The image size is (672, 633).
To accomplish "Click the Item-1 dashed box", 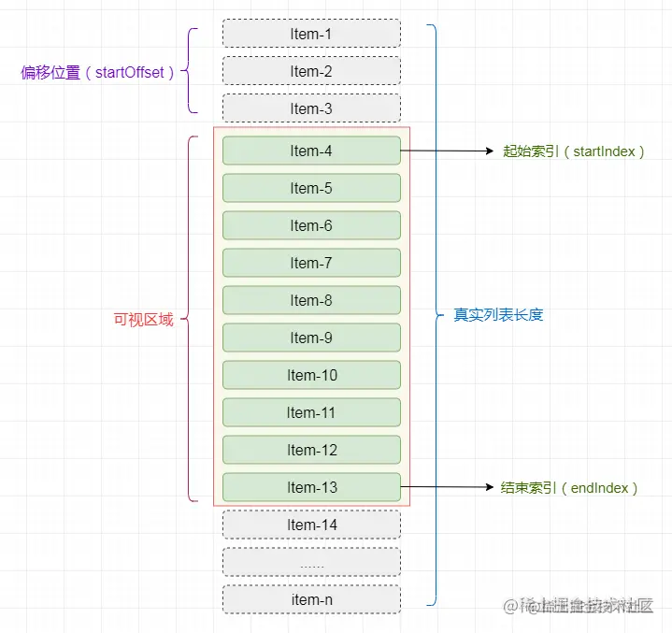I will (x=311, y=34).
